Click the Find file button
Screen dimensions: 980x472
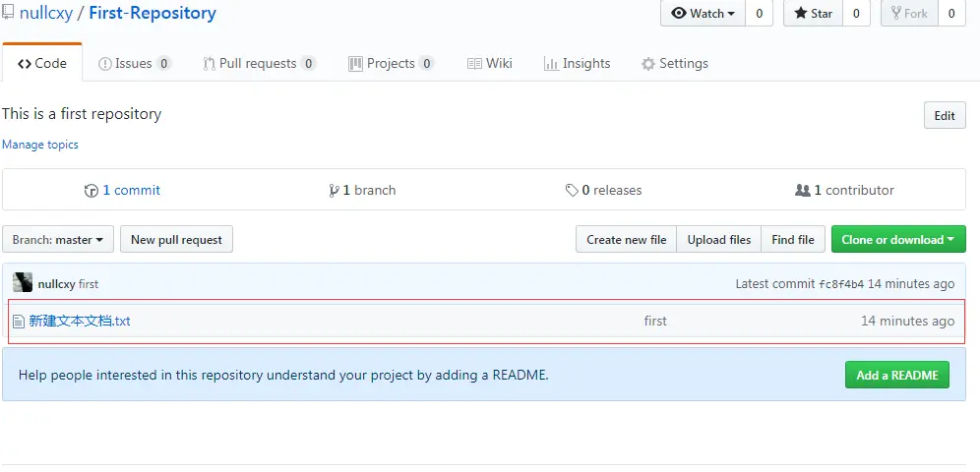pyautogui.click(x=793, y=239)
